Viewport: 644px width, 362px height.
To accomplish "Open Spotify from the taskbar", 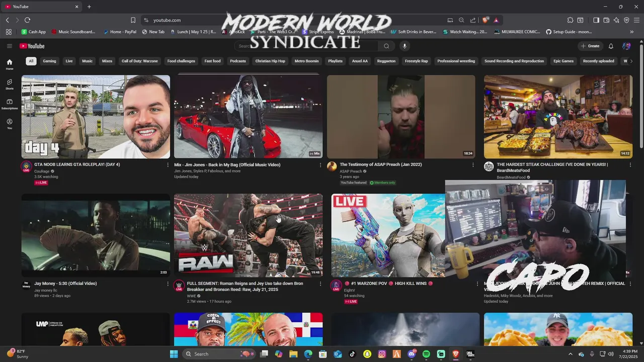I will click(x=426, y=354).
